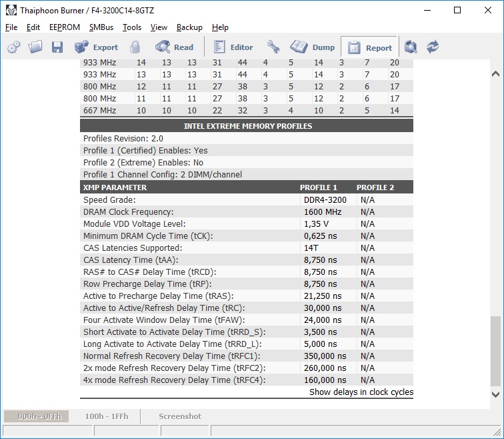Open the Editor from the toolbar
This screenshot has height=439, width=504.
[x=233, y=47]
